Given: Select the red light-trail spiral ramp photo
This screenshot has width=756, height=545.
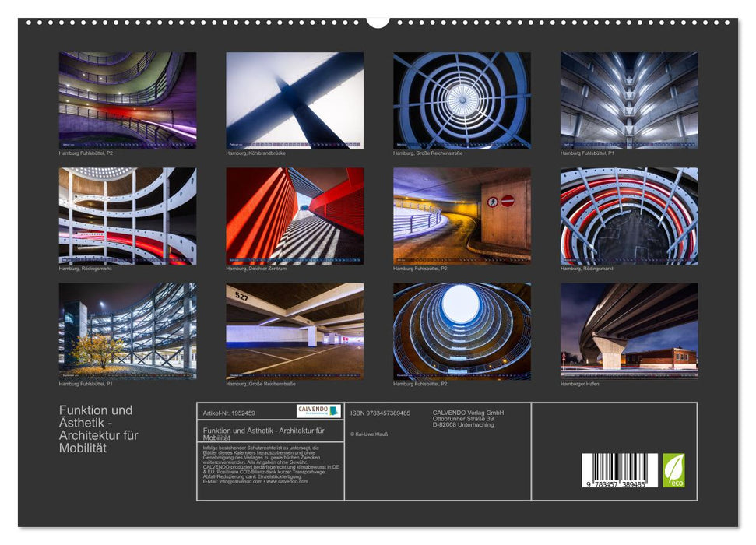Looking at the screenshot, I should [x=628, y=216].
